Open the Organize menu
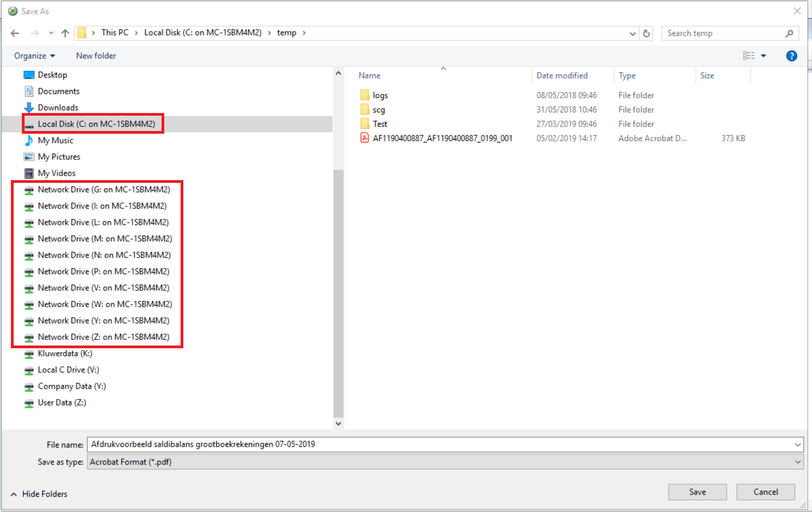Image resolution: width=812 pixels, height=512 pixels. [34, 56]
